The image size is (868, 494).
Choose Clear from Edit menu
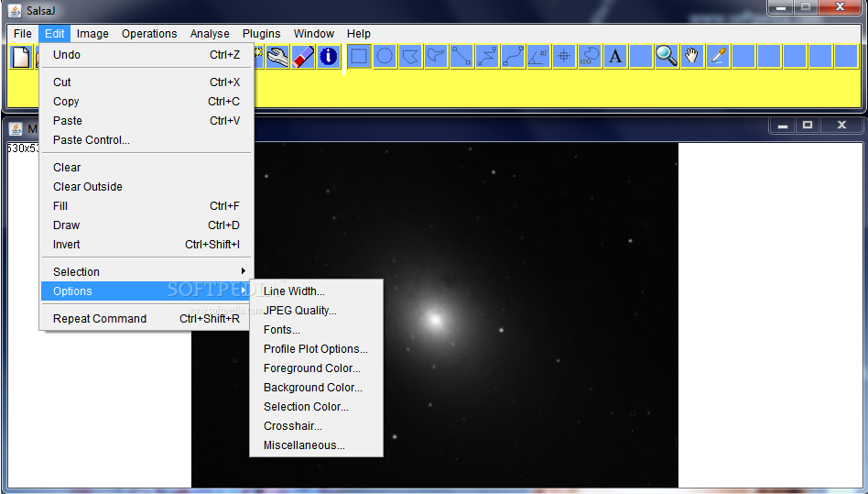point(146,167)
